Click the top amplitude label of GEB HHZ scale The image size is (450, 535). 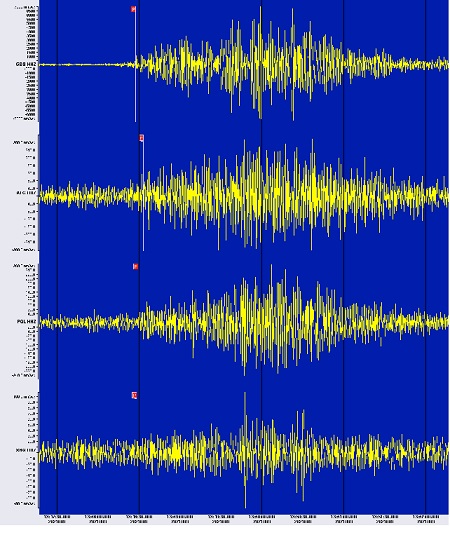pos(26,7)
